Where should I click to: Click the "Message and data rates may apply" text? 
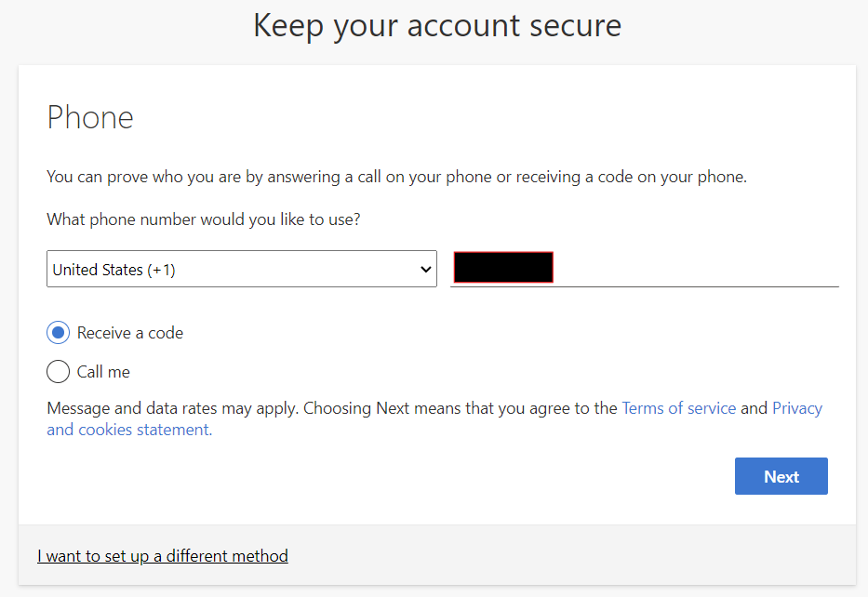pos(173,408)
